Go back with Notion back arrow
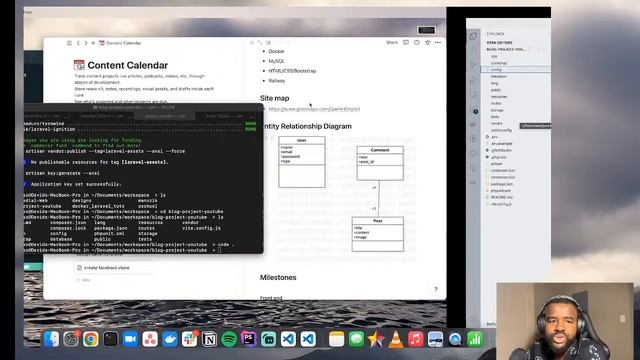 click(78, 43)
